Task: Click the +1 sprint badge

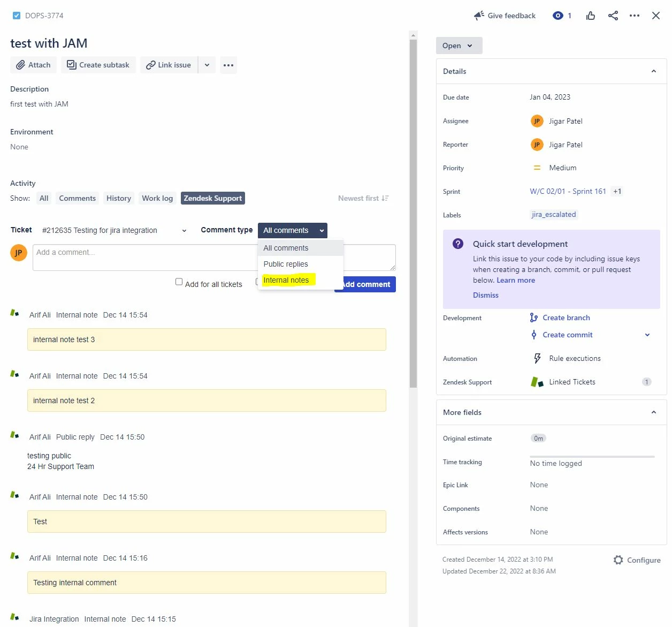Action: coord(617,191)
